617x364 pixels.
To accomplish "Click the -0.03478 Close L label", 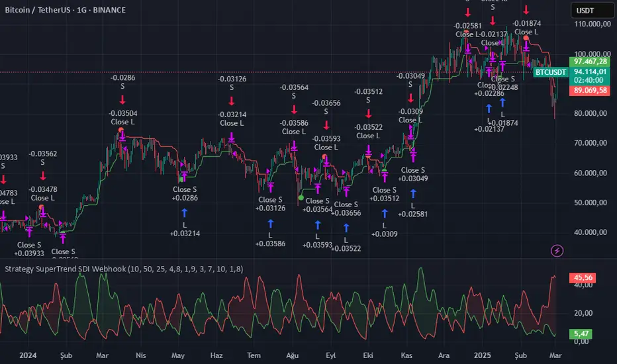I will pyautogui.click(x=42, y=194).
